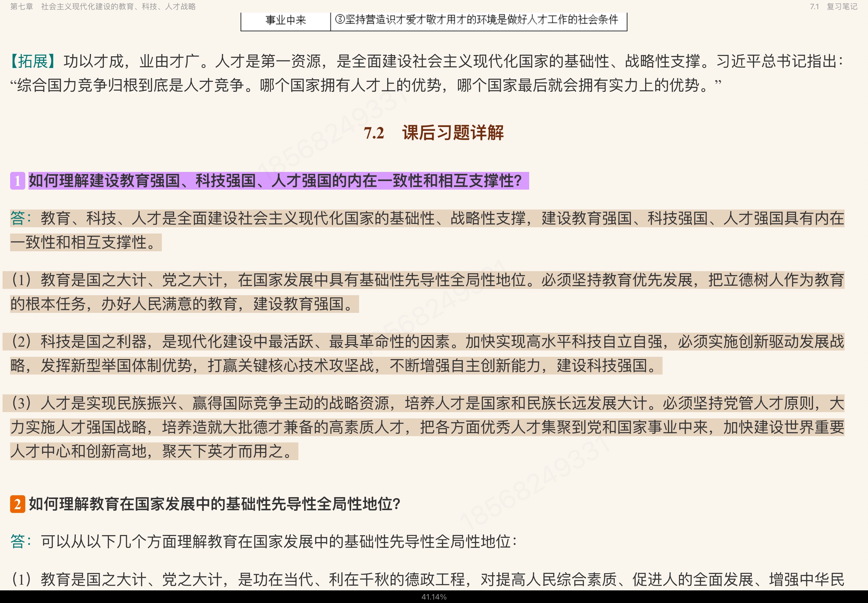The image size is (868, 603).
Task: Click question two heading 如何理解教育在国家发展中
Action: 215,504
